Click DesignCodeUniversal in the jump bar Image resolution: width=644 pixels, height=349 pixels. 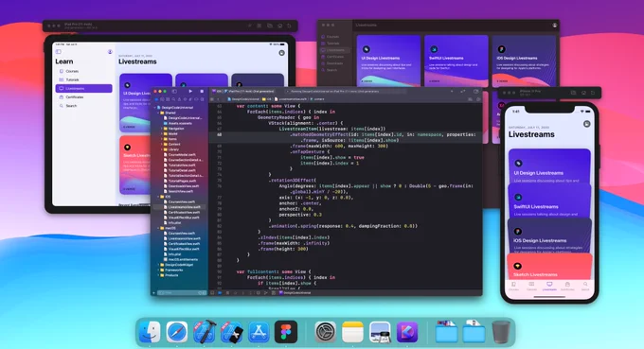(243, 99)
